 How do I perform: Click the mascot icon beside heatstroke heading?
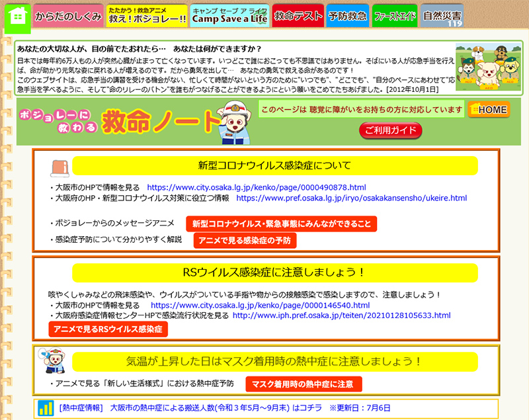(51, 361)
